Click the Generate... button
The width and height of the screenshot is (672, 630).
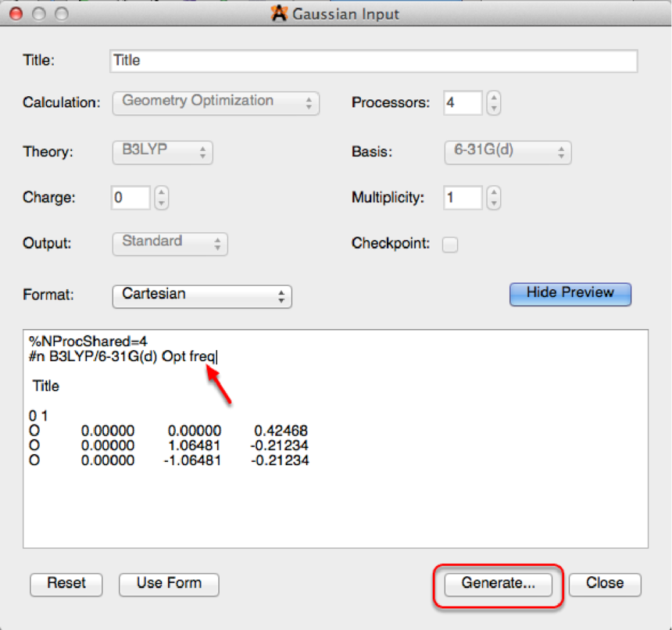click(x=498, y=584)
